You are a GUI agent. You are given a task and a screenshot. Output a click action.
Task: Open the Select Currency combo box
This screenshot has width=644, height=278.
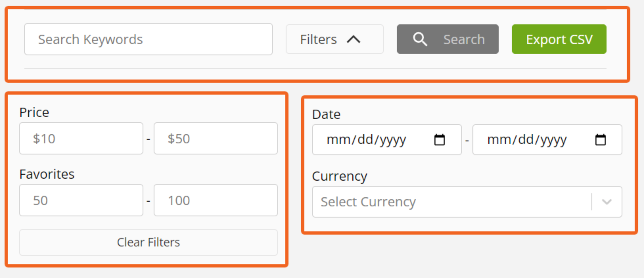click(467, 202)
